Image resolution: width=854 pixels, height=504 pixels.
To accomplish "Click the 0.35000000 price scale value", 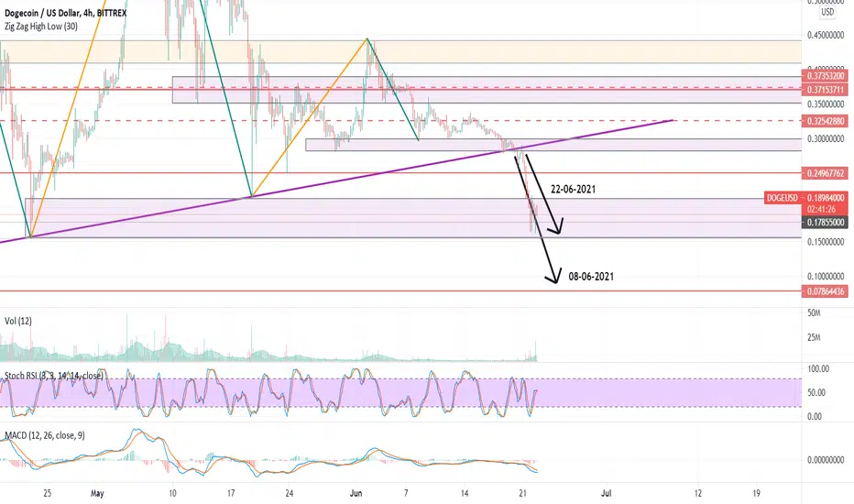I will pyautogui.click(x=826, y=104).
